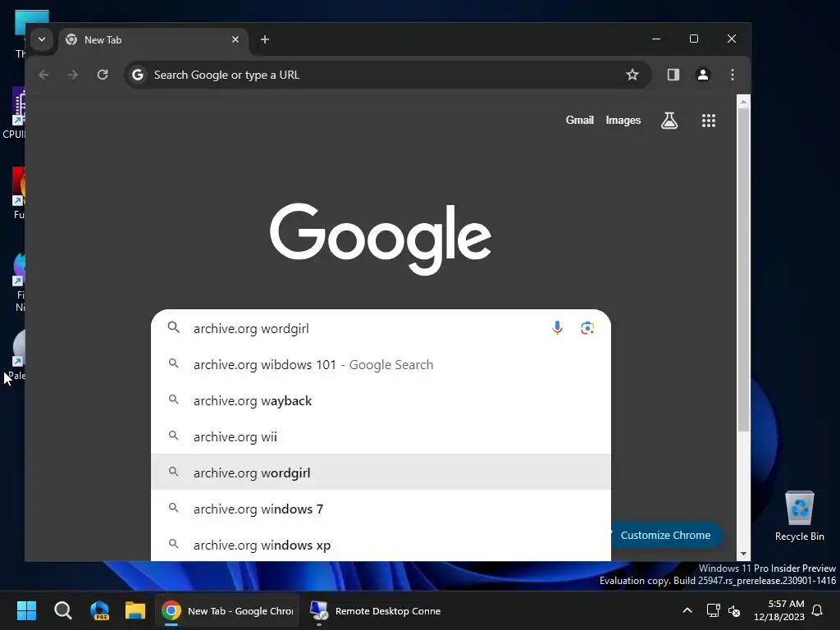Select the CPUID desktop shortcut
Viewport: 840px width, 630px height.
[x=14, y=113]
